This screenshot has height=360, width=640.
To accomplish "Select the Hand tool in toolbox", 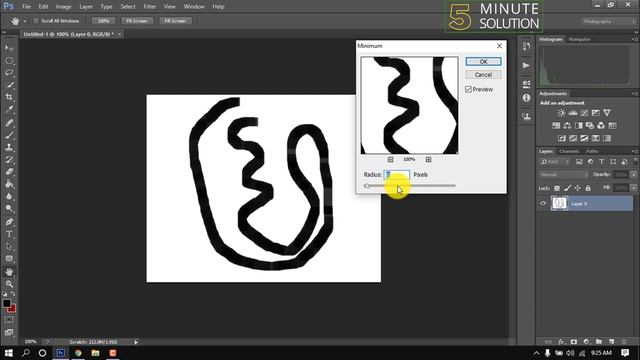I will tap(9, 272).
